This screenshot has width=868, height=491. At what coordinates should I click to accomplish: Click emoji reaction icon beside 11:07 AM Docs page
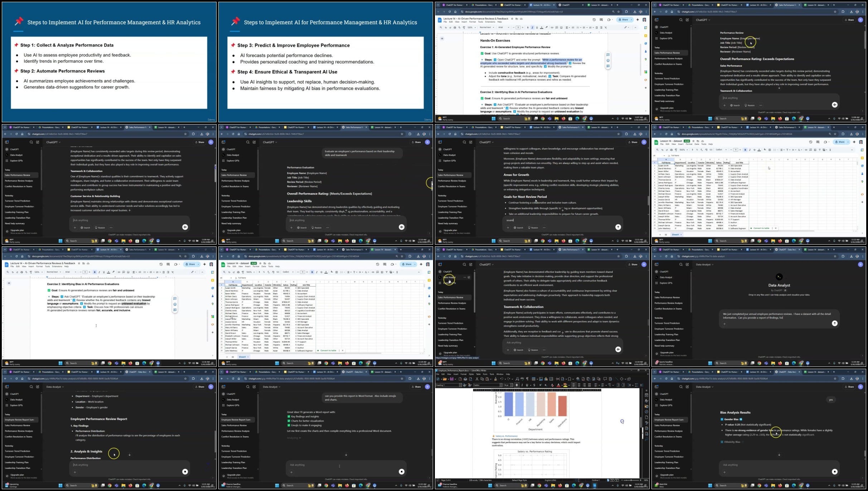pyautogui.click(x=608, y=60)
